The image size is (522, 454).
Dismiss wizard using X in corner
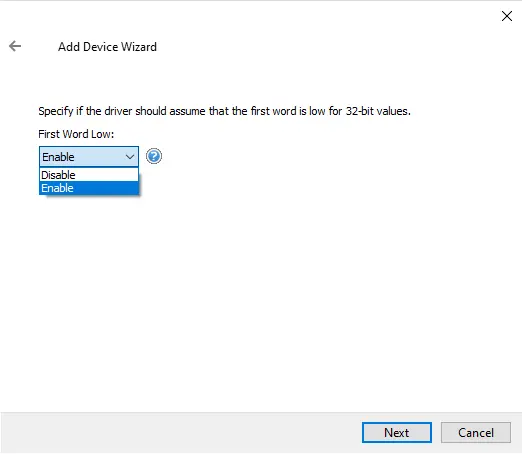tap(507, 16)
